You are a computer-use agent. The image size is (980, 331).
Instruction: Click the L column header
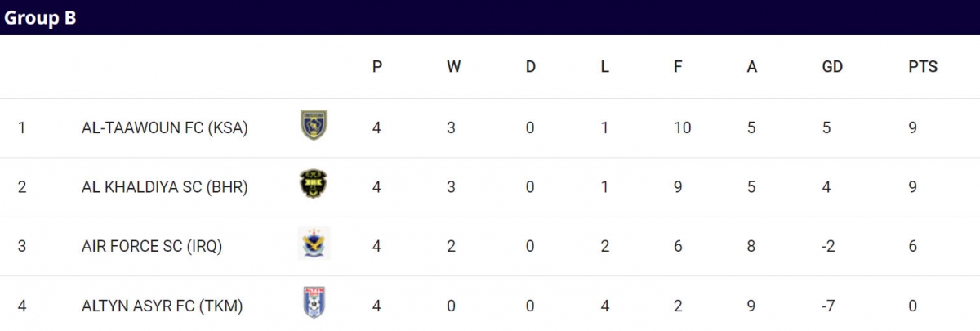604,67
